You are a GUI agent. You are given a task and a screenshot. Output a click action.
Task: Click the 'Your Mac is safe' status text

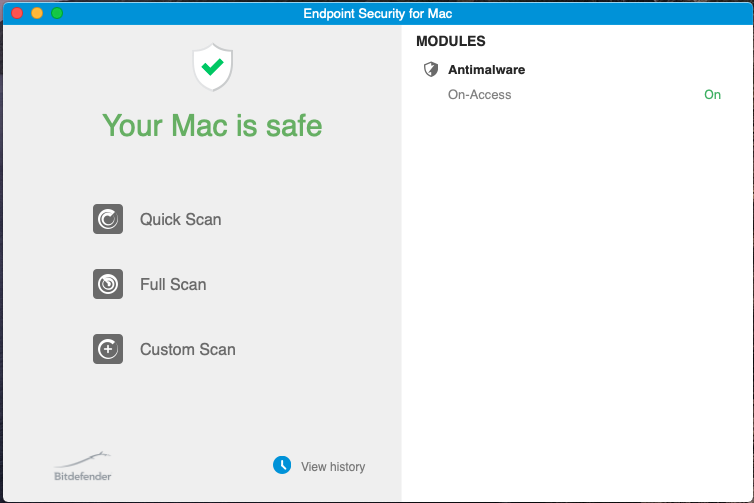pyautogui.click(x=212, y=125)
